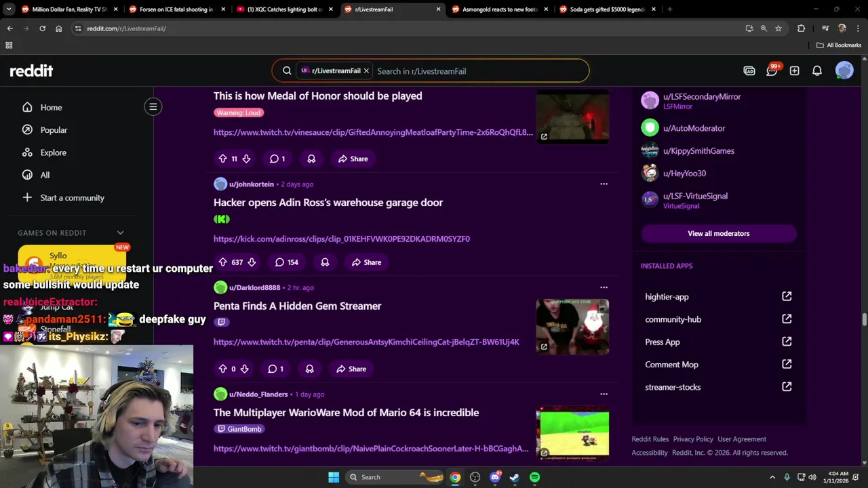Image resolution: width=868 pixels, height=488 pixels.
Task: Share the Medal of Honor post
Action: 353,159
